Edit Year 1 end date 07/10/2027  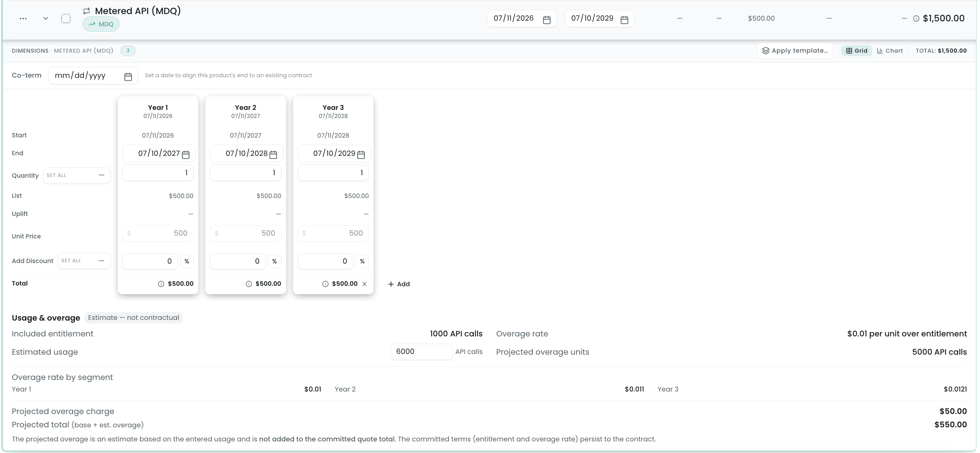click(159, 154)
